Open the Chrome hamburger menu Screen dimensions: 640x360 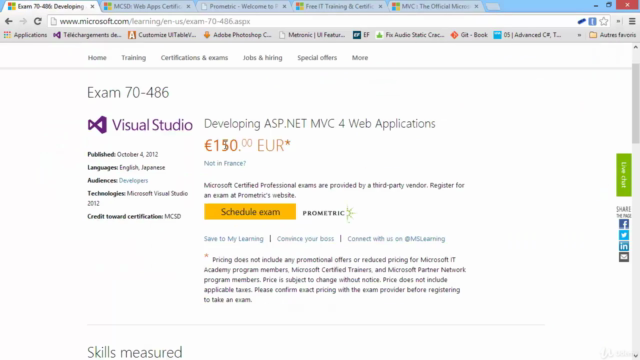pyautogui.click(x=632, y=21)
